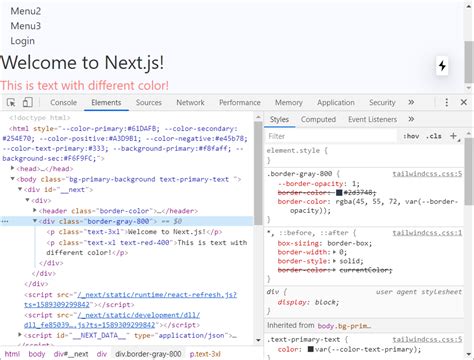Select div.border-gray-800 breadcrumb
This screenshot has height=360, width=474.
coord(148,354)
